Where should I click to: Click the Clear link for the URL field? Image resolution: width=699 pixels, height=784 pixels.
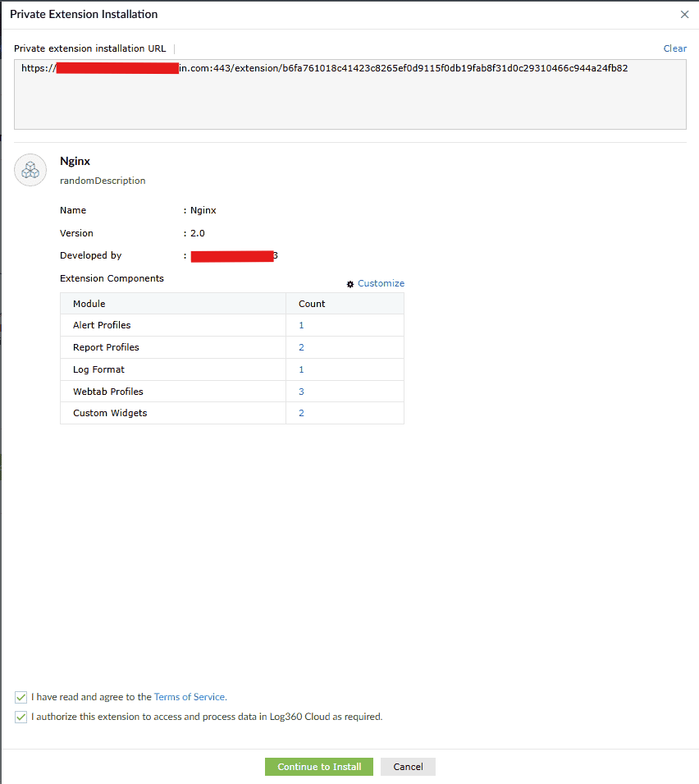click(x=674, y=48)
